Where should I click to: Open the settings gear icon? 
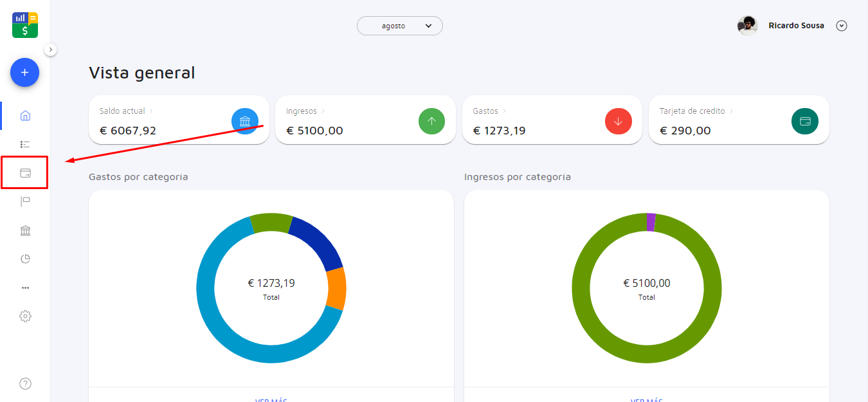pyautogui.click(x=25, y=316)
